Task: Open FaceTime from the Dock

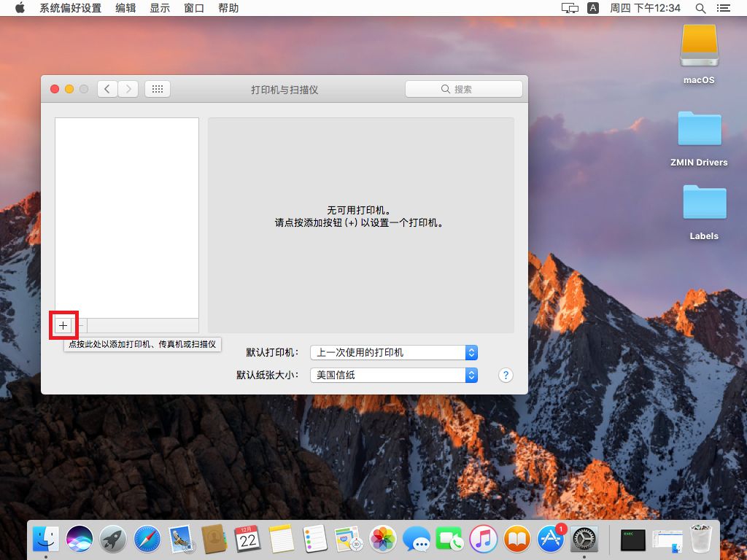Action: click(449, 539)
